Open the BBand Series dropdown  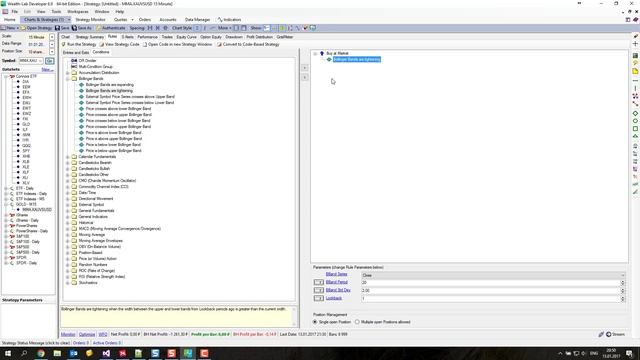(493, 275)
